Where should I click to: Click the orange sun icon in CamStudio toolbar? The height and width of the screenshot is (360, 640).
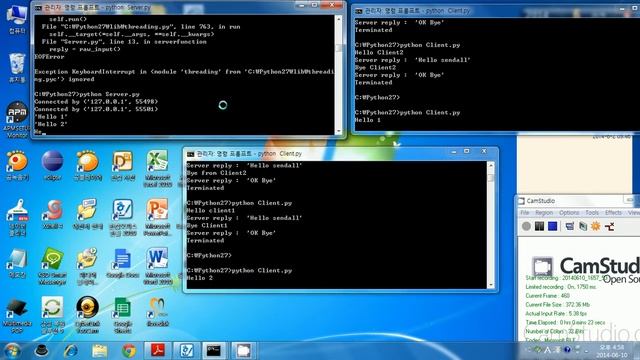596,226
